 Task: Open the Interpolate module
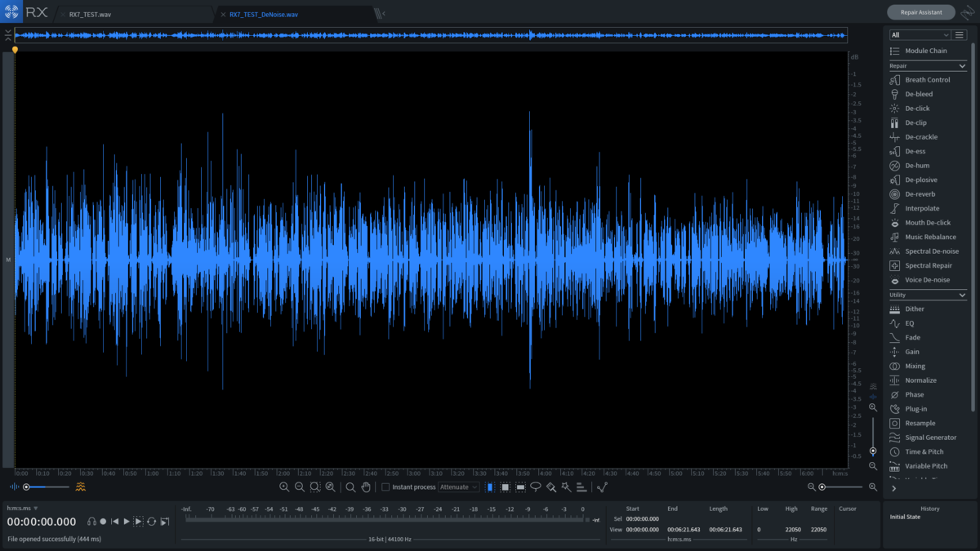(928, 208)
